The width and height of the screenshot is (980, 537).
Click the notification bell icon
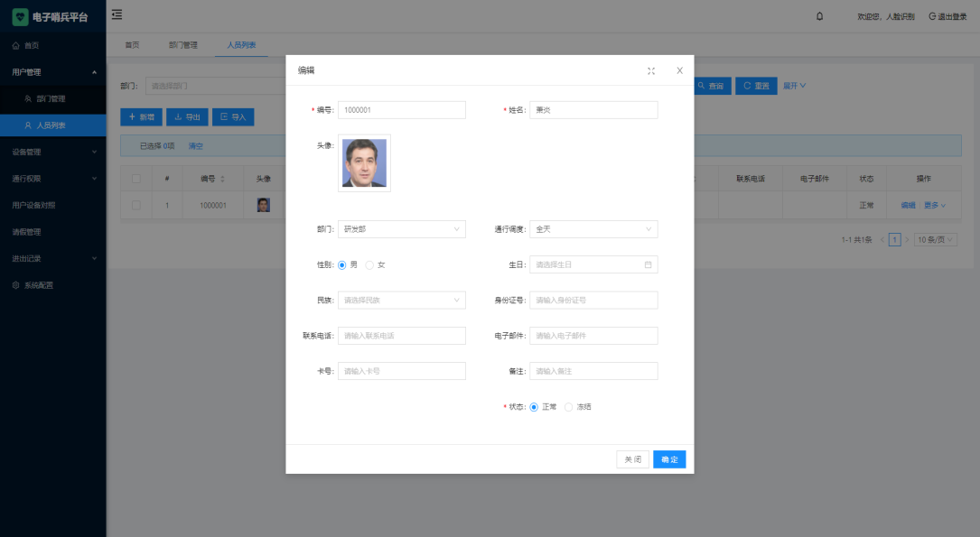click(820, 15)
